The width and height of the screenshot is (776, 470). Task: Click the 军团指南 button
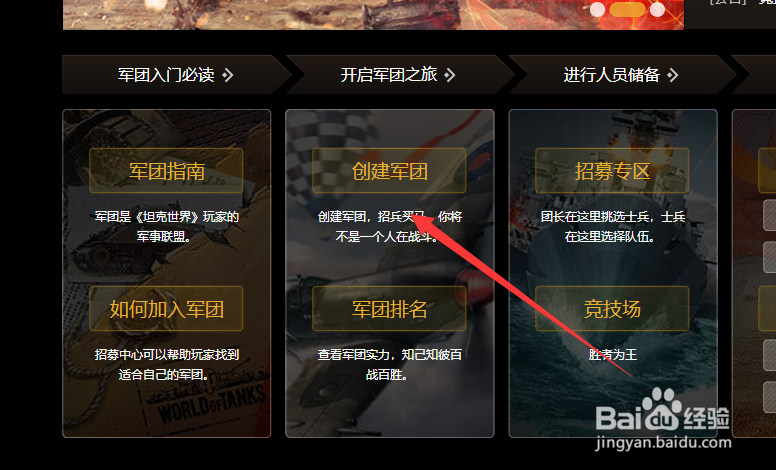pyautogui.click(x=166, y=171)
